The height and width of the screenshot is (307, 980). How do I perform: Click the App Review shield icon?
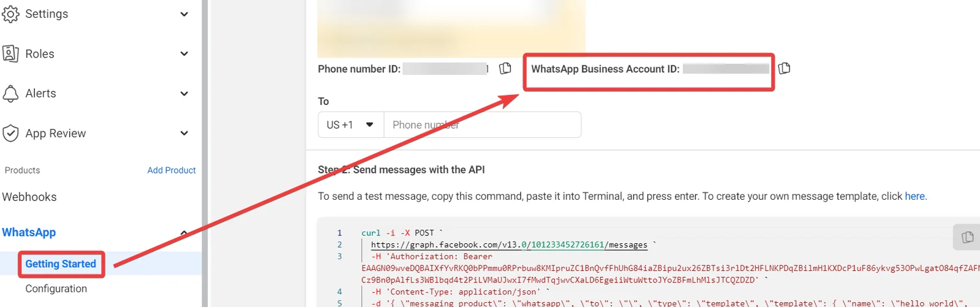[x=10, y=133]
